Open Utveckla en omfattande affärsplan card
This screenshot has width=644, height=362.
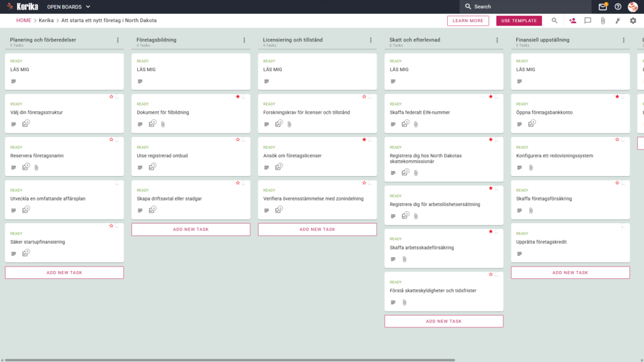(x=64, y=200)
